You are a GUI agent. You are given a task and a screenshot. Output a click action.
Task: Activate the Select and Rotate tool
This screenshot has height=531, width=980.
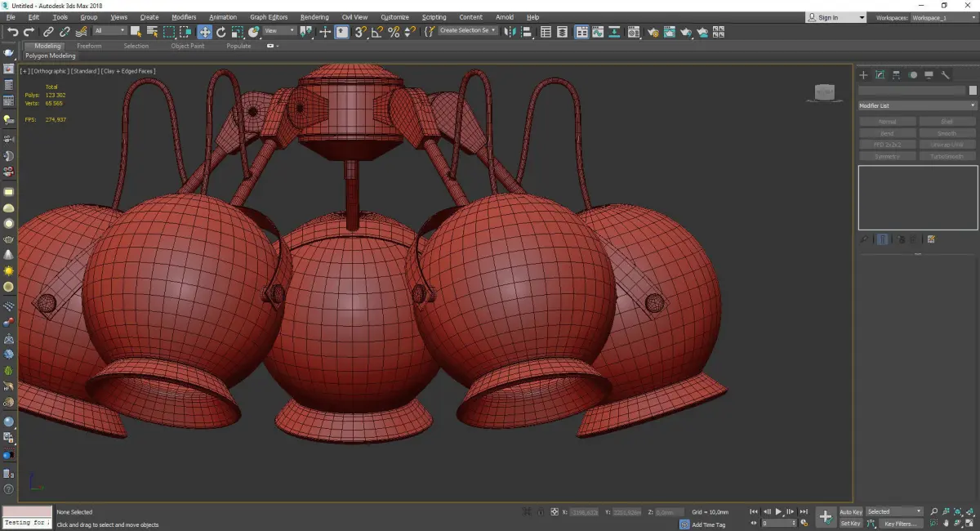click(x=221, y=32)
